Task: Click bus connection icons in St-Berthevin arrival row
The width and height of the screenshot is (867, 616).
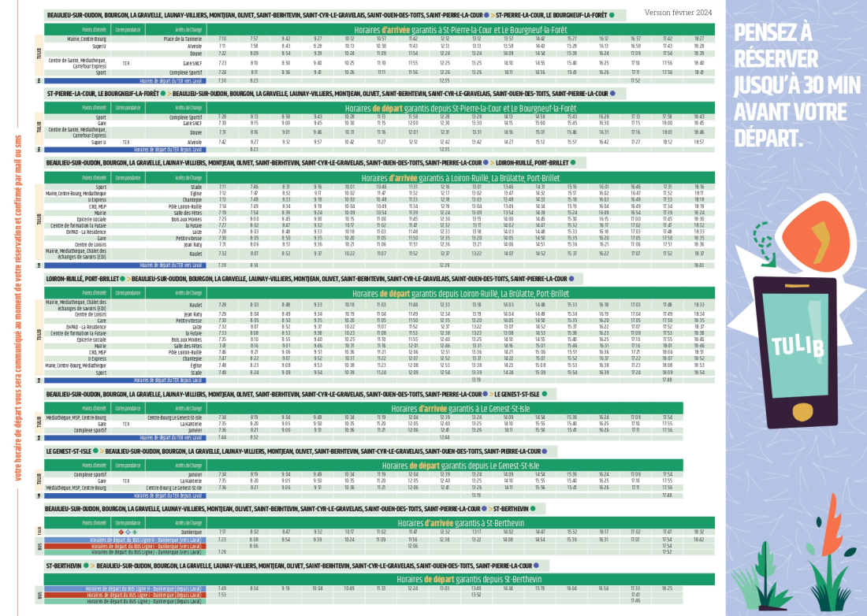Action: pyautogui.click(x=127, y=532)
